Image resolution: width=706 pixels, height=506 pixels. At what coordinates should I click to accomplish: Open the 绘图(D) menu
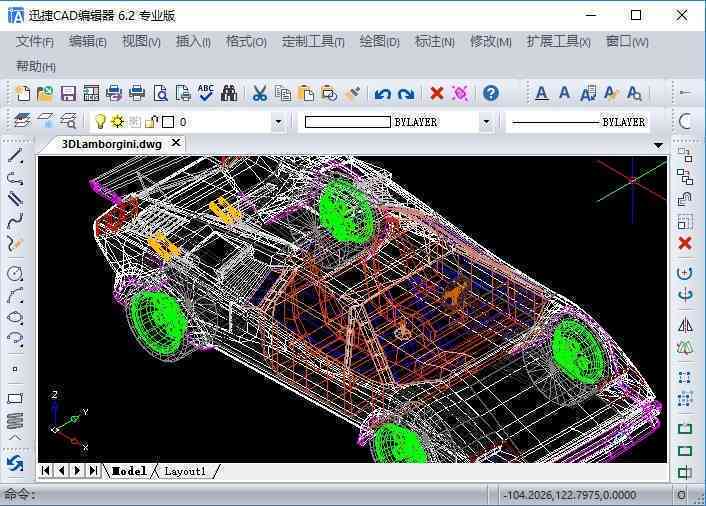[x=380, y=42]
